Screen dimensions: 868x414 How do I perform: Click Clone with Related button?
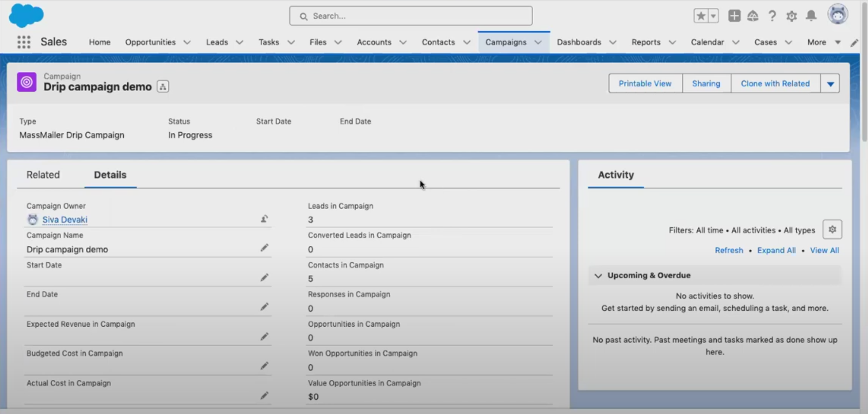(775, 83)
